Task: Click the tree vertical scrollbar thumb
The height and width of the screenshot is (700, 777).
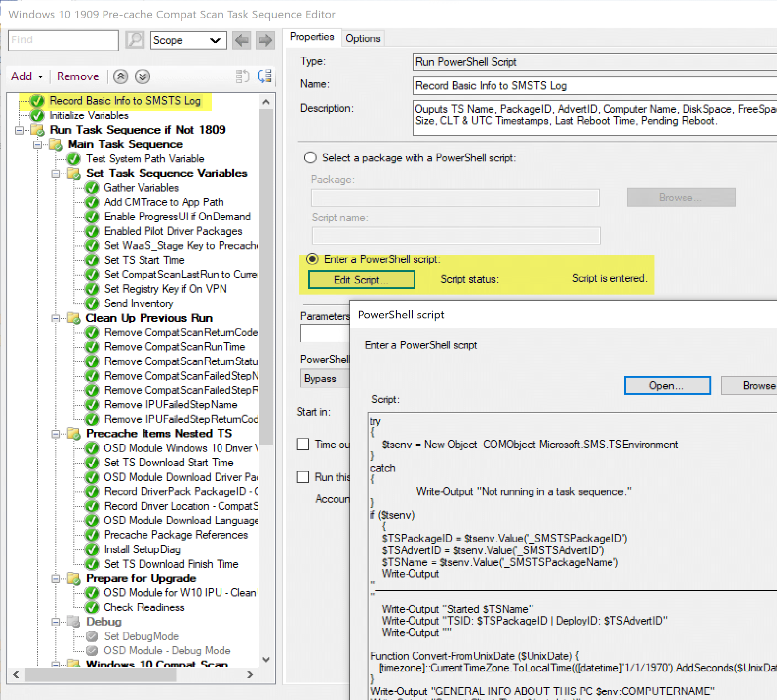Action: coord(266,277)
